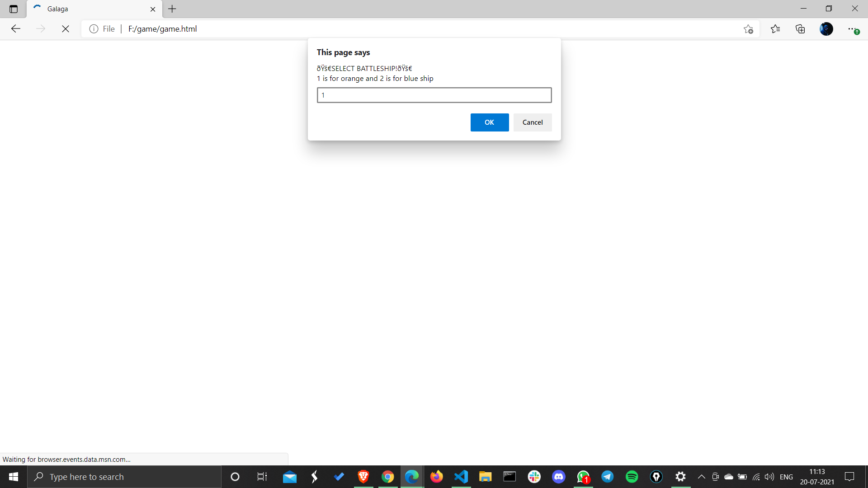Open Discord from the taskbar

[559, 477]
